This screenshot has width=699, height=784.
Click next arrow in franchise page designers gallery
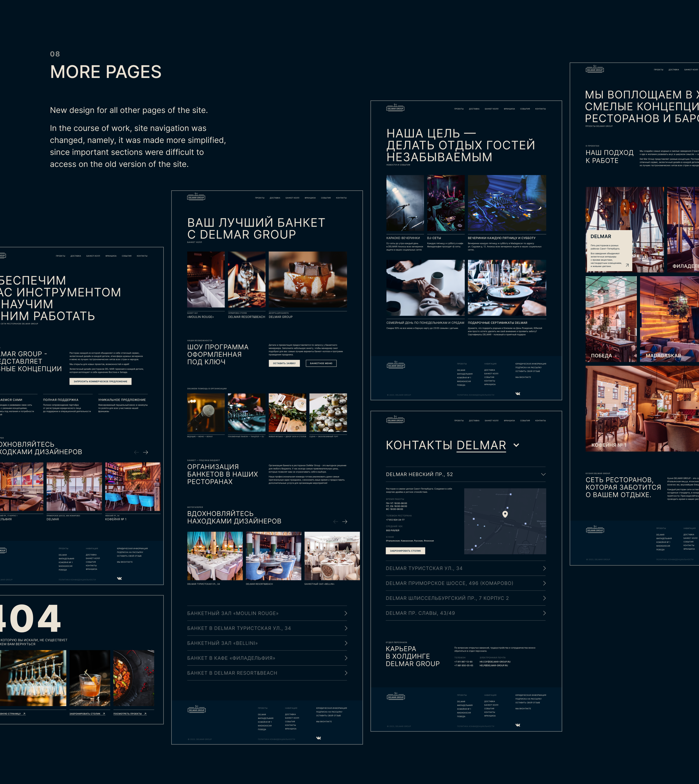[146, 452]
